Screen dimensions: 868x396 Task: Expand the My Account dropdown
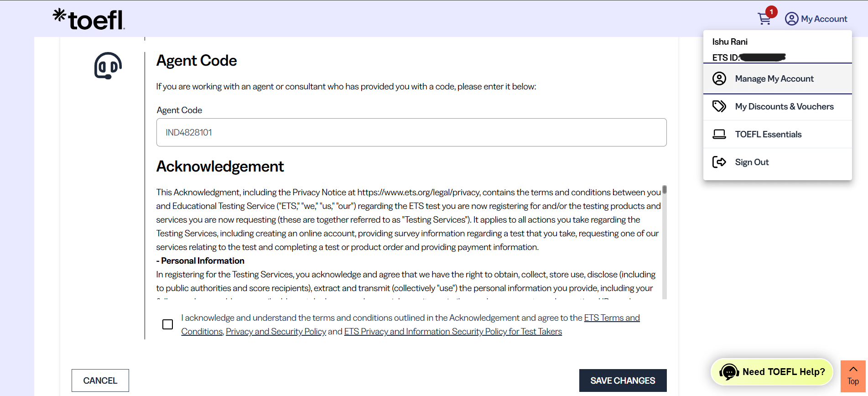tap(816, 18)
